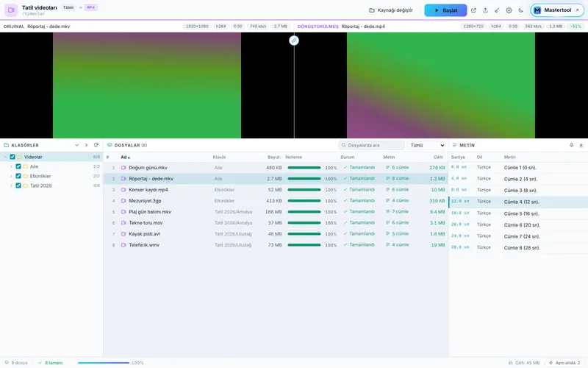This screenshot has width=588, height=368.
Task: Click the video file icon of Teleferik.wmv
Action: coord(123,245)
